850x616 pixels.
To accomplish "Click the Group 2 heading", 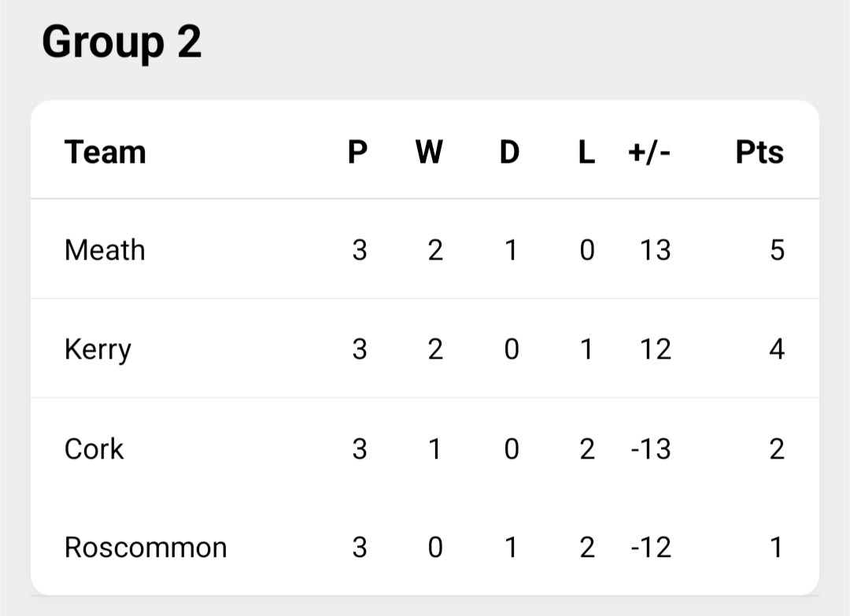I will 122,42.
